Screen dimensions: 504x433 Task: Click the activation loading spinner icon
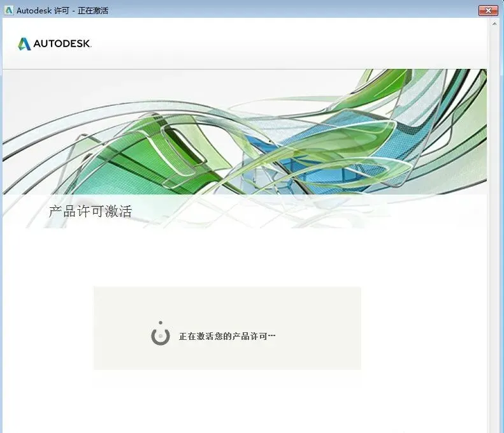[161, 334]
